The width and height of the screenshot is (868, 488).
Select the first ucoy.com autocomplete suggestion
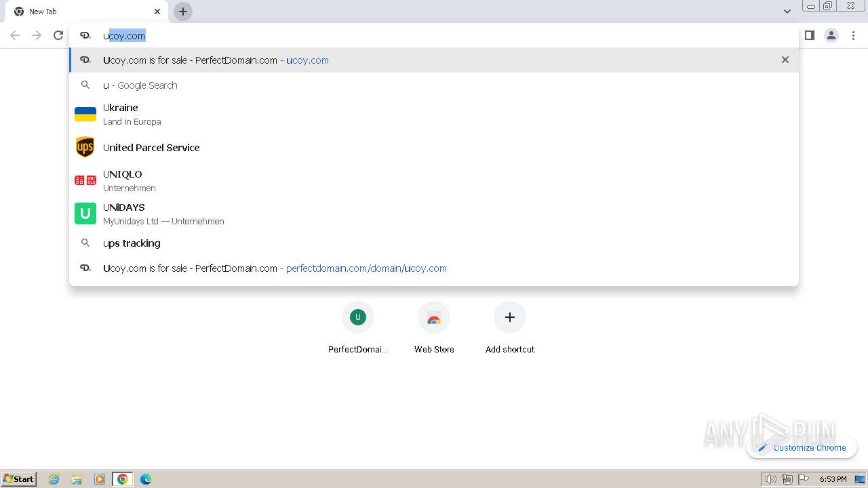434,60
